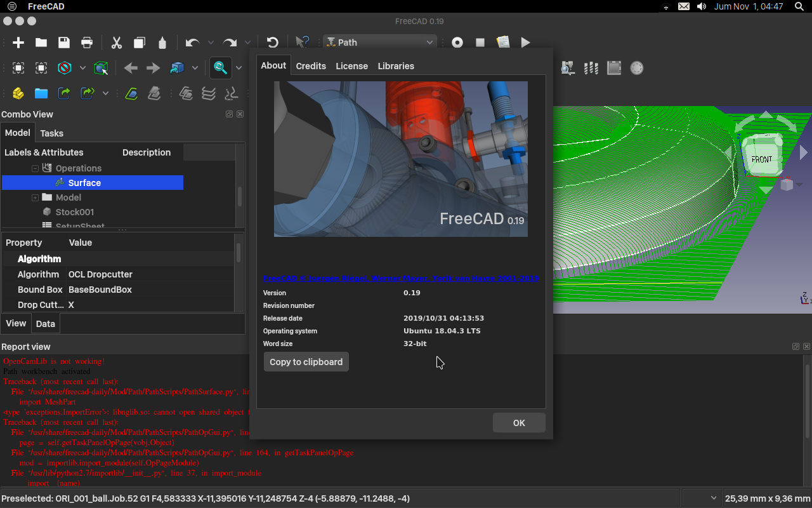The image size is (812, 508).
Task: Create a Path Job with yellow blocks icon
Action: pyautogui.click(x=18, y=93)
